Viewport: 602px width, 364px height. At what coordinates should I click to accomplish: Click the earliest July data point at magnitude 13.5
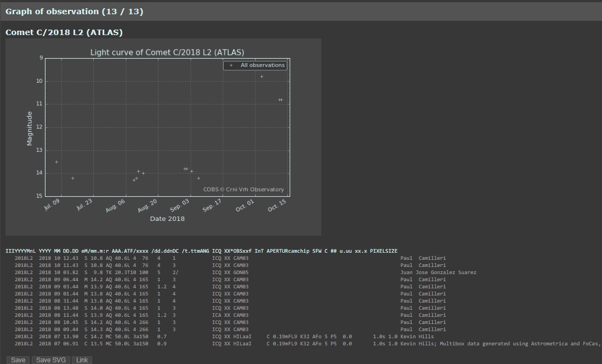pos(56,162)
